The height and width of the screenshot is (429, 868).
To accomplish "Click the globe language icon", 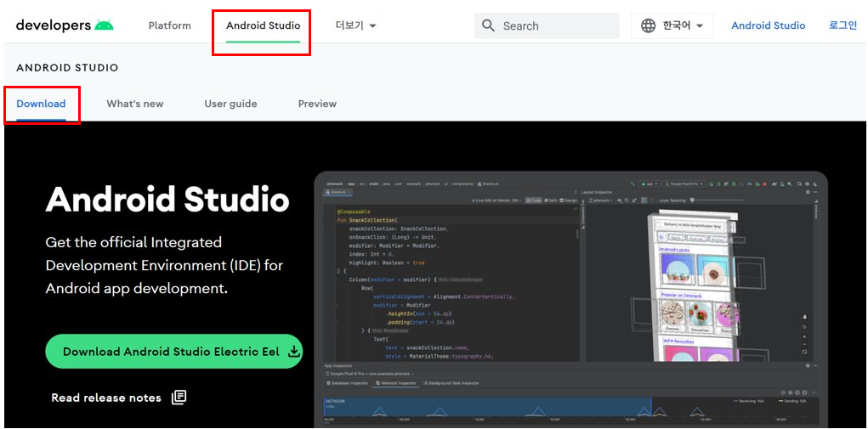I will pos(648,25).
